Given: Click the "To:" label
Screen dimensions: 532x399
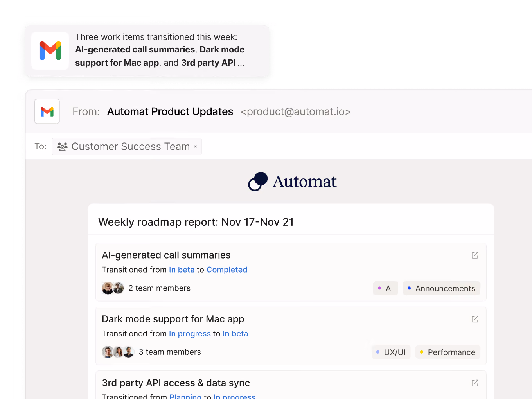Looking at the screenshot, I should tap(41, 147).
